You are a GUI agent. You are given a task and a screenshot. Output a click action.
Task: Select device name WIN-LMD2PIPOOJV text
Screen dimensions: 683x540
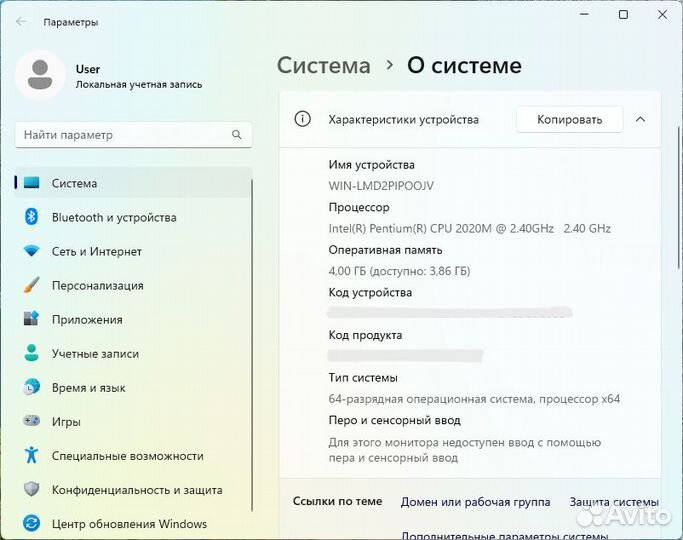tap(381, 186)
